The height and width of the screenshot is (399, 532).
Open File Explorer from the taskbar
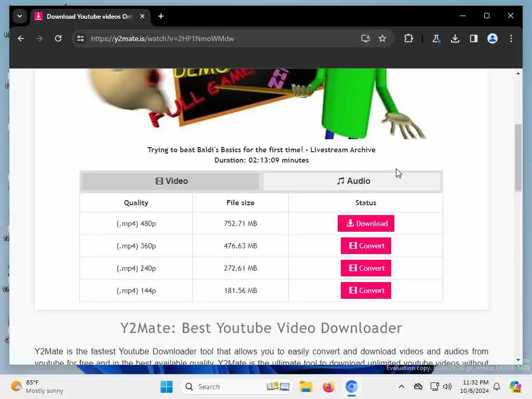306,387
